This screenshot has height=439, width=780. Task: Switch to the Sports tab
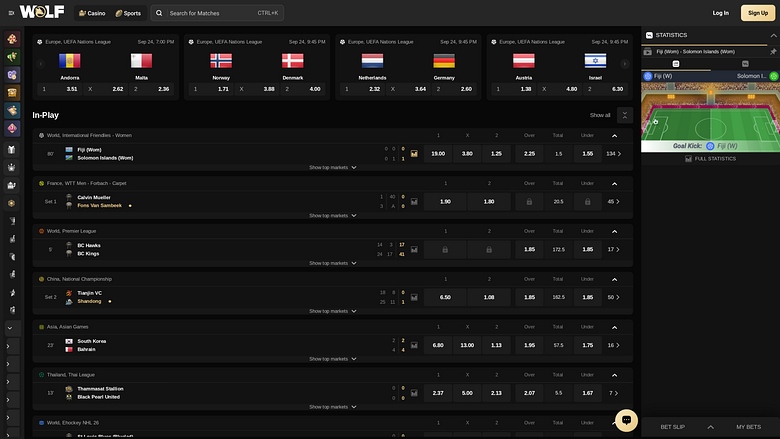(128, 13)
